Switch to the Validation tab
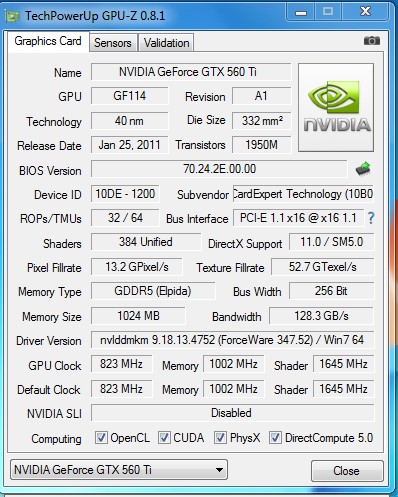The image size is (398, 497). click(166, 43)
